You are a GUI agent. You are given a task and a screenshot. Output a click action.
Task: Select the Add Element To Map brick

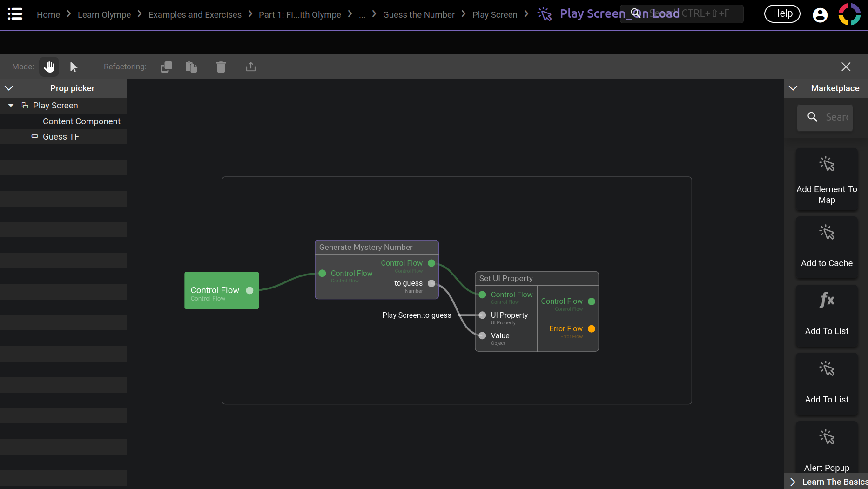point(827,179)
